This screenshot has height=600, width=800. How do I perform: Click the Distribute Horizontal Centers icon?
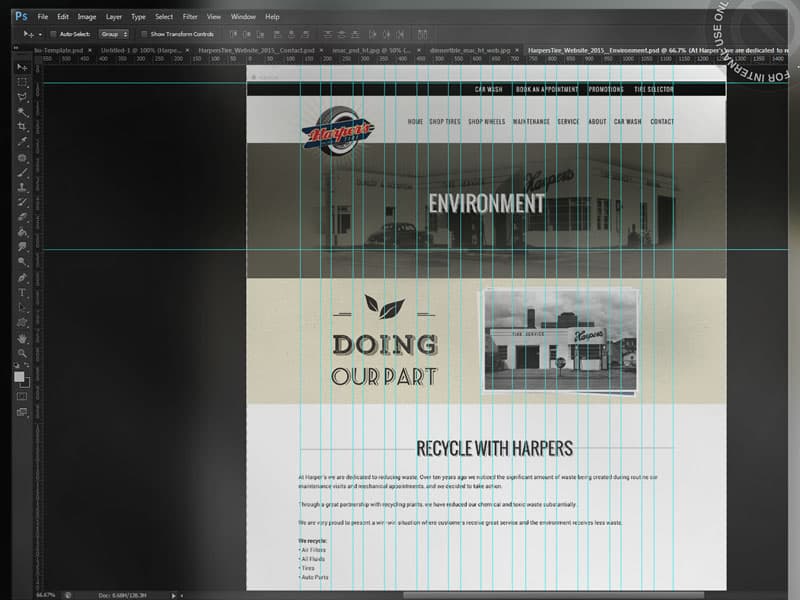click(386, 34)
